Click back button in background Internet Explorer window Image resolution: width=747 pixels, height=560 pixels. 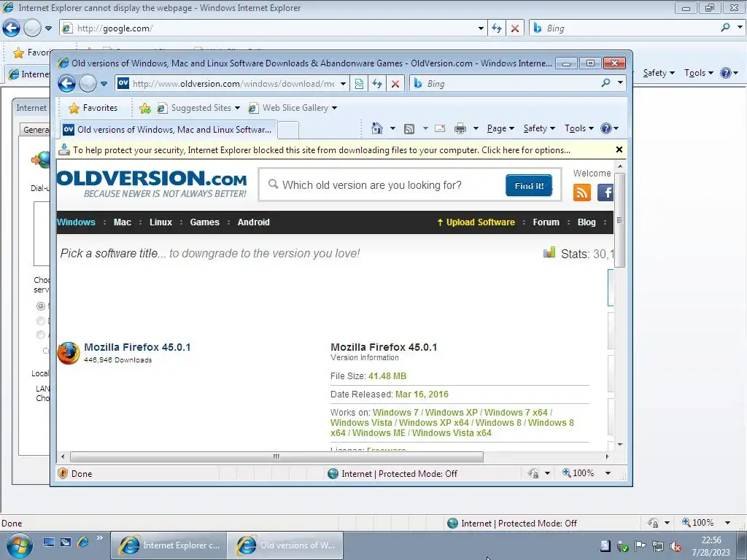coord(11,28)
